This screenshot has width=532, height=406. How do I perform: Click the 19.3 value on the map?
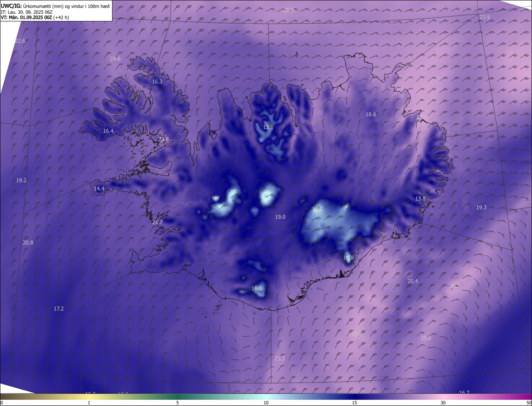click(x=481, y=207)
